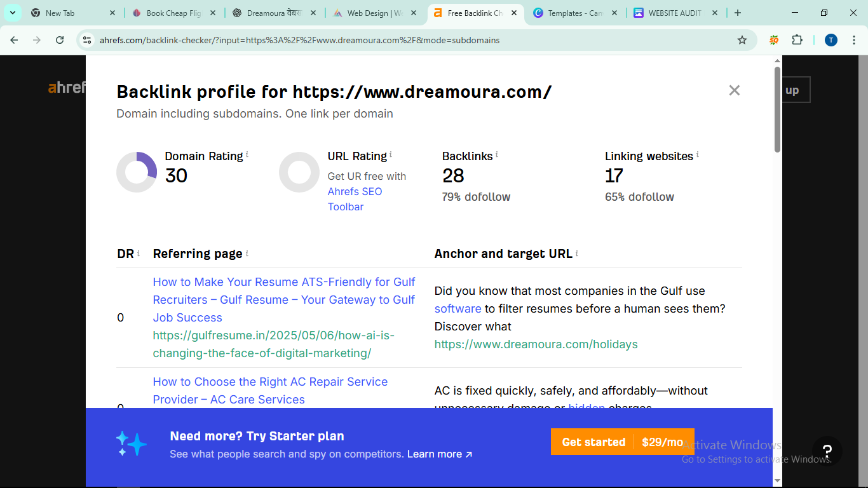Image resolution: width=868 pixels, height=488 pixels.
Task: Close the backlink profile dialog
Action: (734, 90)
